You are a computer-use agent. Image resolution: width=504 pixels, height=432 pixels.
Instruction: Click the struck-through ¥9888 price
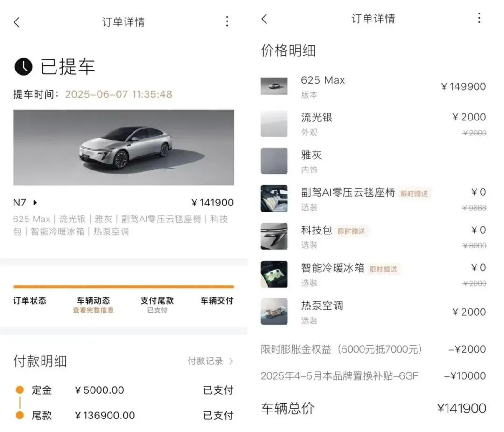coord(474,208)
